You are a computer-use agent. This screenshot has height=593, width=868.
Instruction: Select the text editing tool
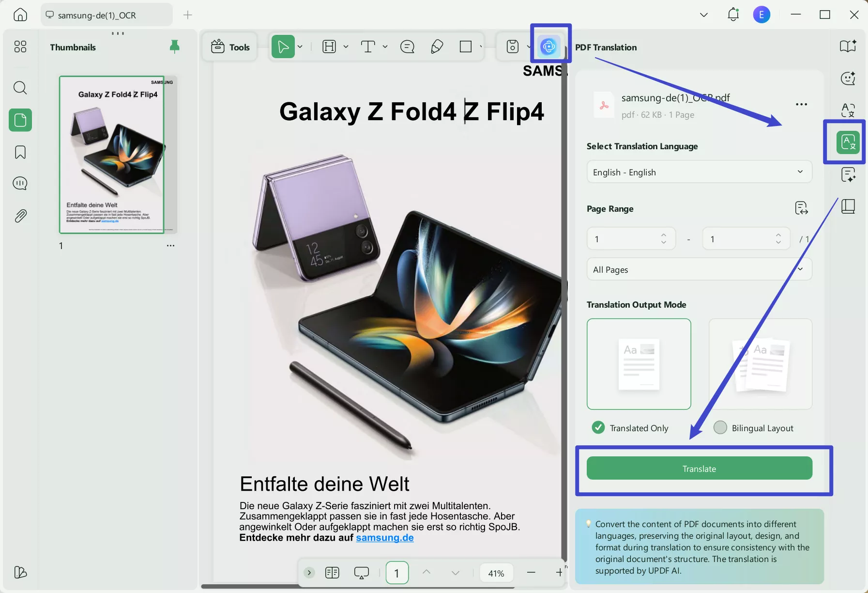point(369,47)
